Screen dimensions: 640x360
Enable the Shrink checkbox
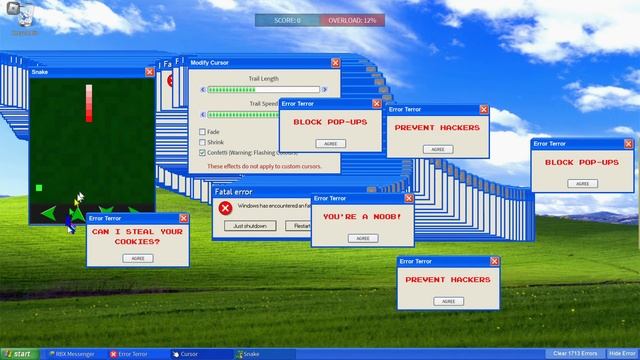pos(202,142)
